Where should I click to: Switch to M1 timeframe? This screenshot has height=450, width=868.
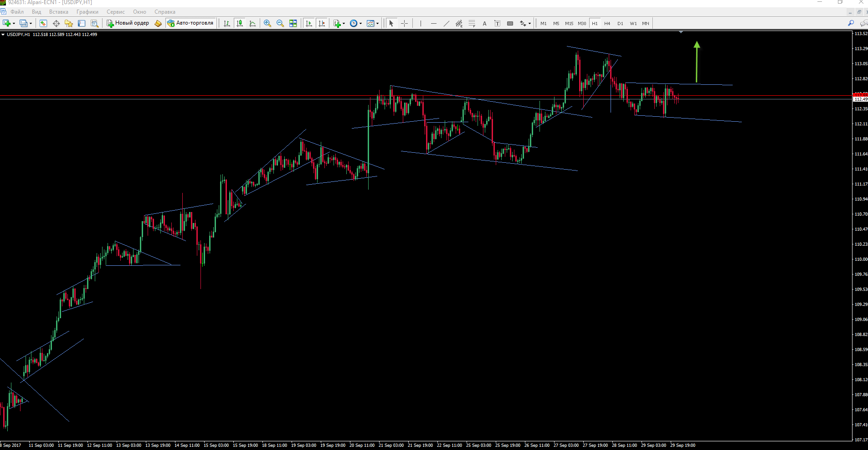[544, 23]
